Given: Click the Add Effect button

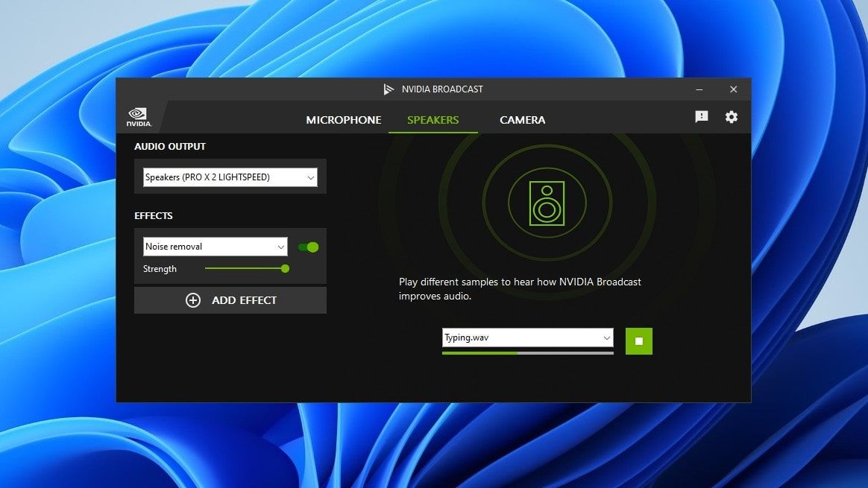Looking at the screenshot, I should [x=230, y=300].
